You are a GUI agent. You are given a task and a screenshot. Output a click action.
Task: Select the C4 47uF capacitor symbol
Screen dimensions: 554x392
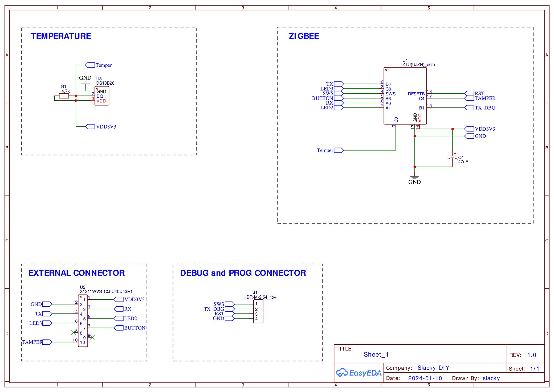click(x=453, y=157)
